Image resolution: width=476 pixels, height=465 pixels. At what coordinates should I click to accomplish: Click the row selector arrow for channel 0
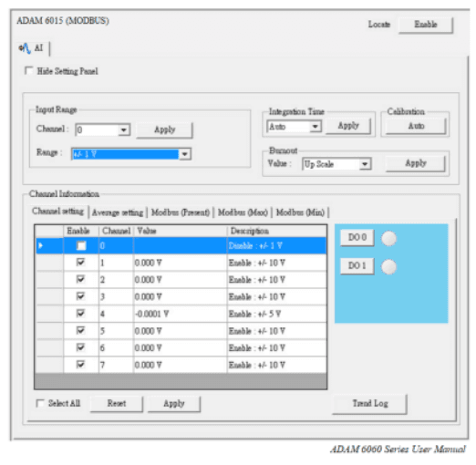[41, 245]
